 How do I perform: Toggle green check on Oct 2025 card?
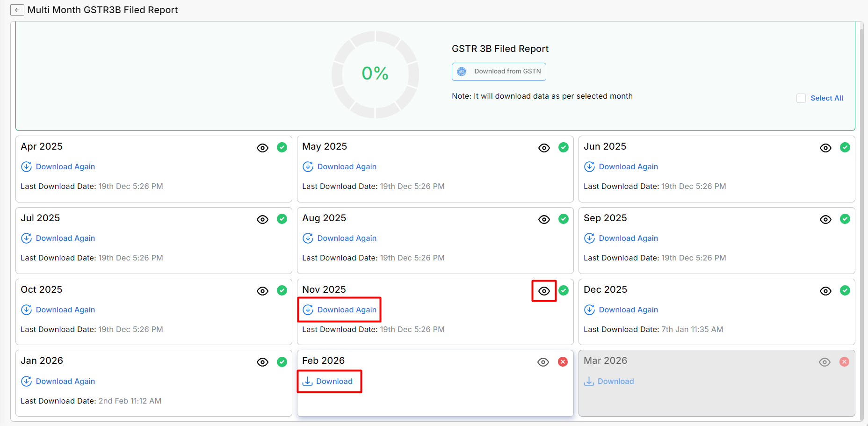[282, 291]
